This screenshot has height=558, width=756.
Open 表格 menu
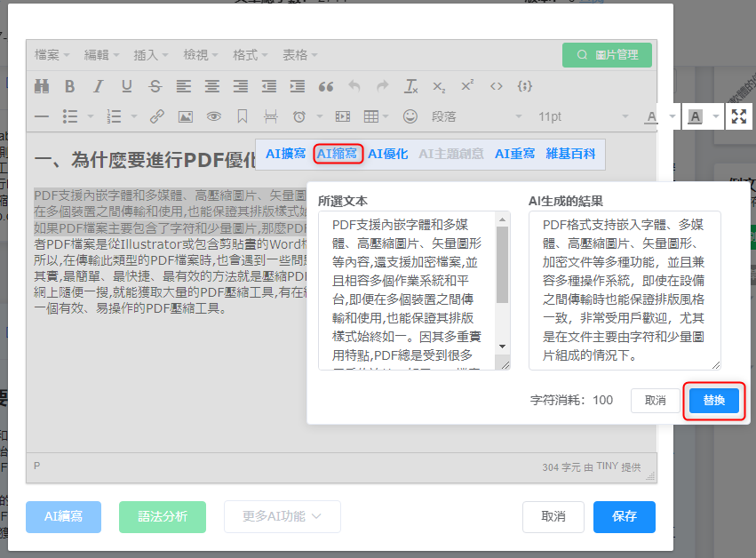(x=300, y=55)
